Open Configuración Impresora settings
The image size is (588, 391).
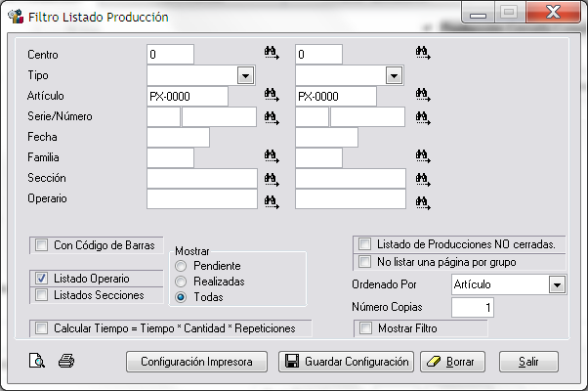pyautogui.click(x=197, y=362)
